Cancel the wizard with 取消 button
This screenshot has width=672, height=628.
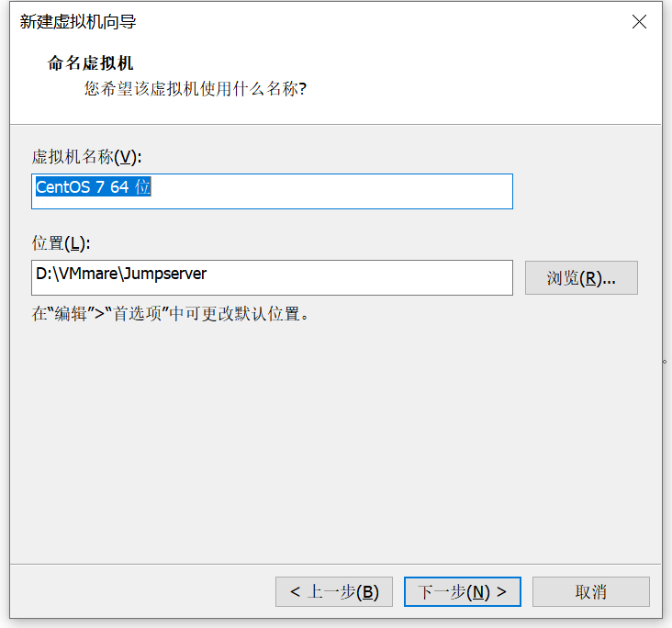point(591,591)
